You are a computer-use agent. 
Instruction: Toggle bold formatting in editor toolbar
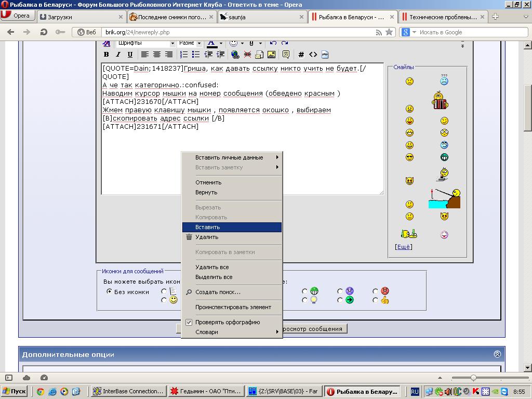pos(107,55)
